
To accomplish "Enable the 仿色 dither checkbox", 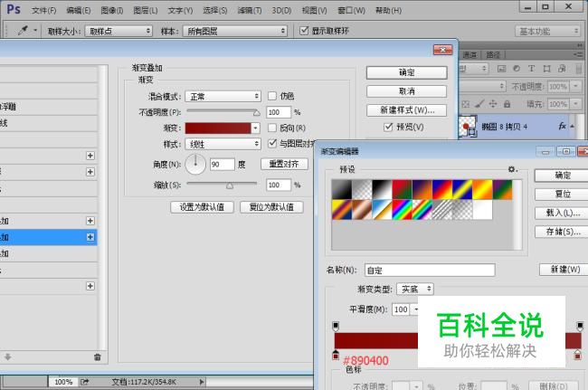I will click(272, 96).
